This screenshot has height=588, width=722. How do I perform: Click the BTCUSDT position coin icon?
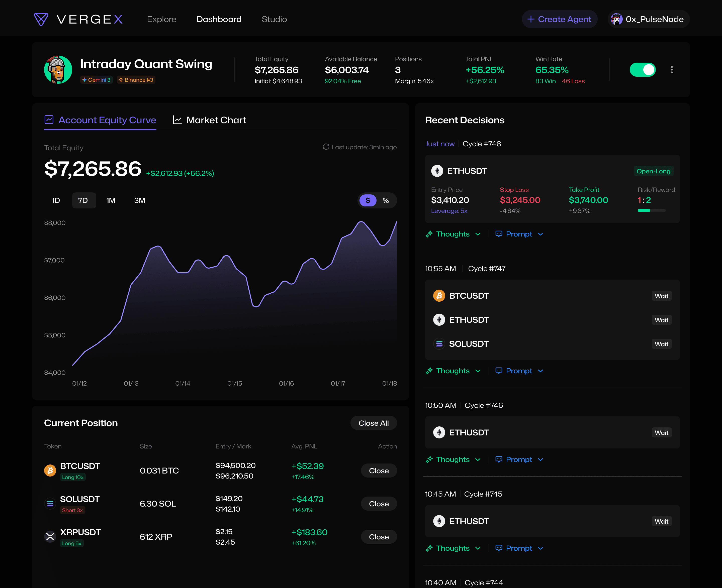coord(50,471)
